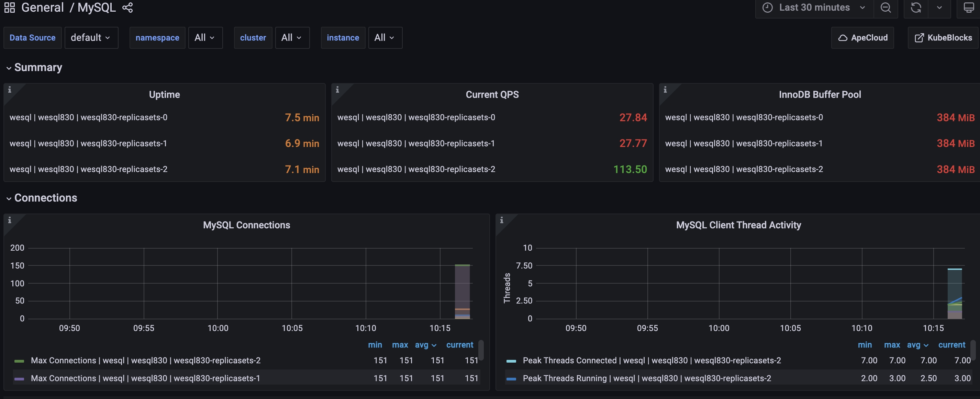The width and height of the screenshot is (980, 399).
Task: Click General breadcrumb link
Action: tap(43, 8)
